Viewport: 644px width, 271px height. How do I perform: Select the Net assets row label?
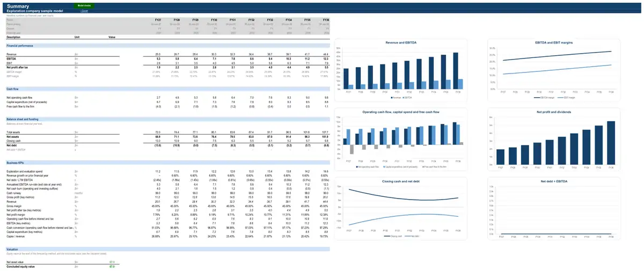tap(12, 136)
